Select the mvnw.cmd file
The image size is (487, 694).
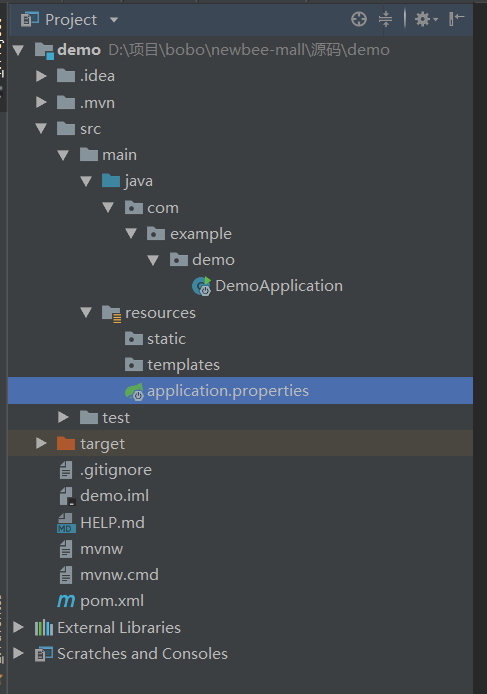(x=119, y=575)
